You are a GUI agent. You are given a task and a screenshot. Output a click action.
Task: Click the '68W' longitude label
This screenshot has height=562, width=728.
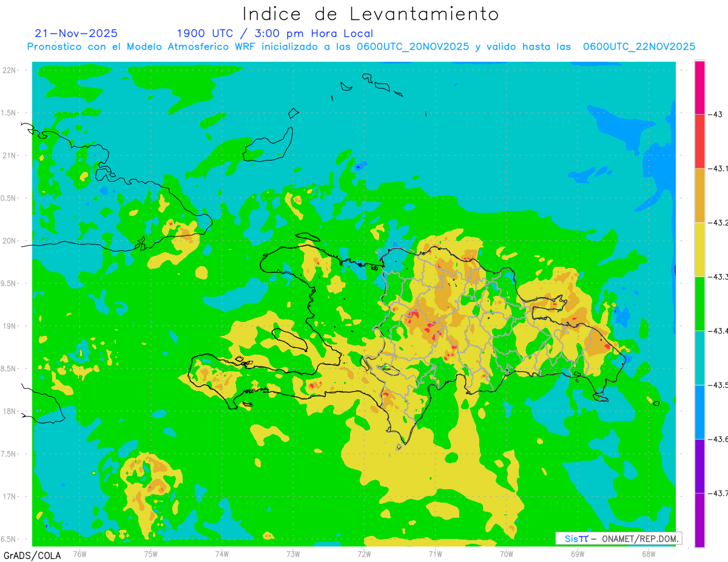click(649, 554)
